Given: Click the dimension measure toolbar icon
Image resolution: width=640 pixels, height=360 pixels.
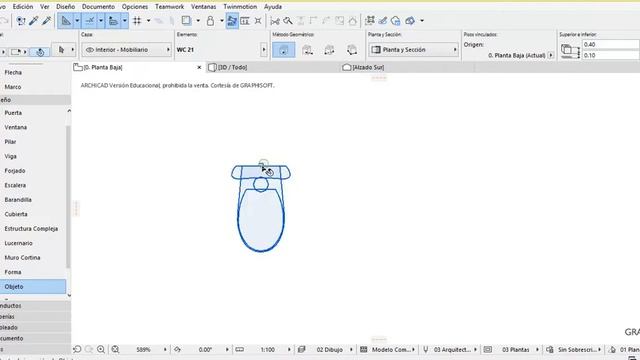Looking at the screenshot, I should tap(245, 21).
